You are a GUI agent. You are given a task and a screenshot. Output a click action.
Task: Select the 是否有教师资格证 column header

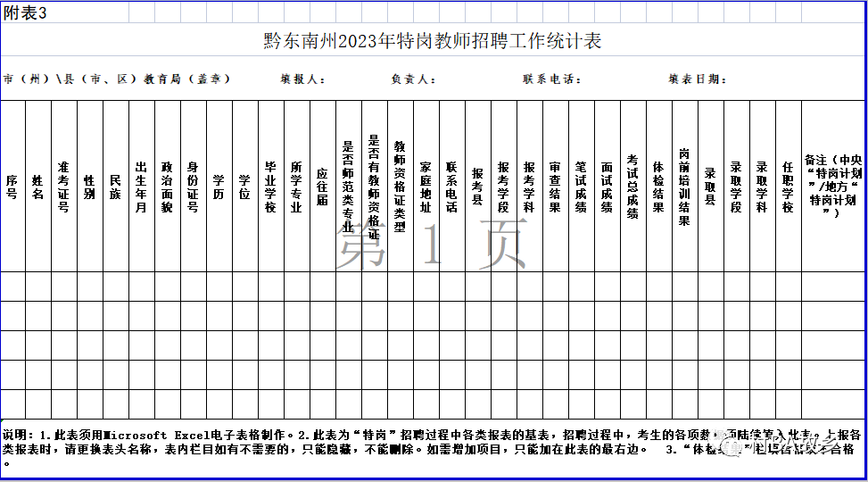(x=375, y=187)
